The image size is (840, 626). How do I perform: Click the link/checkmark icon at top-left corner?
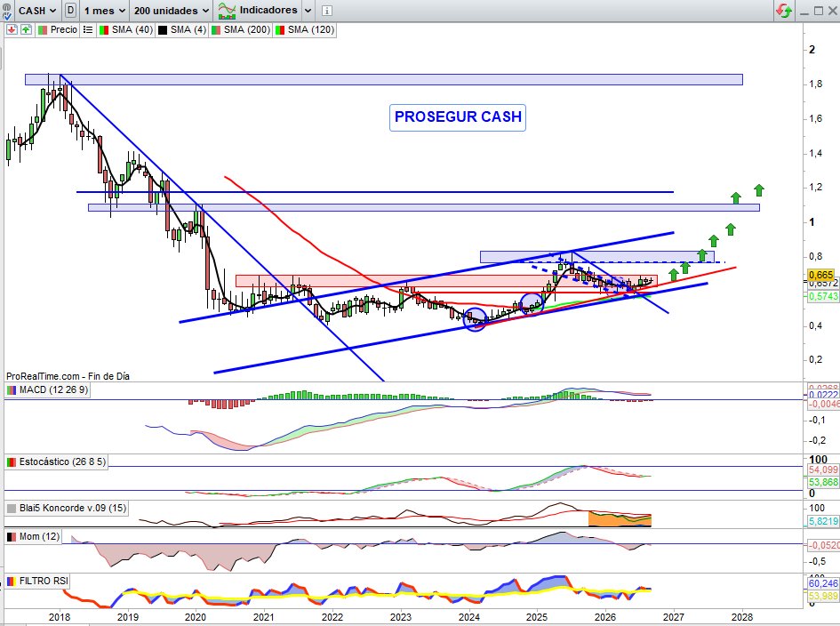coord(6,10)
